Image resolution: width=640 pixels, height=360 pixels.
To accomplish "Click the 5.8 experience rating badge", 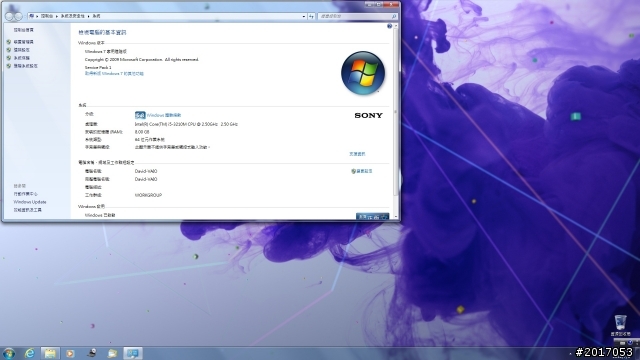I will tap(140, 115).
